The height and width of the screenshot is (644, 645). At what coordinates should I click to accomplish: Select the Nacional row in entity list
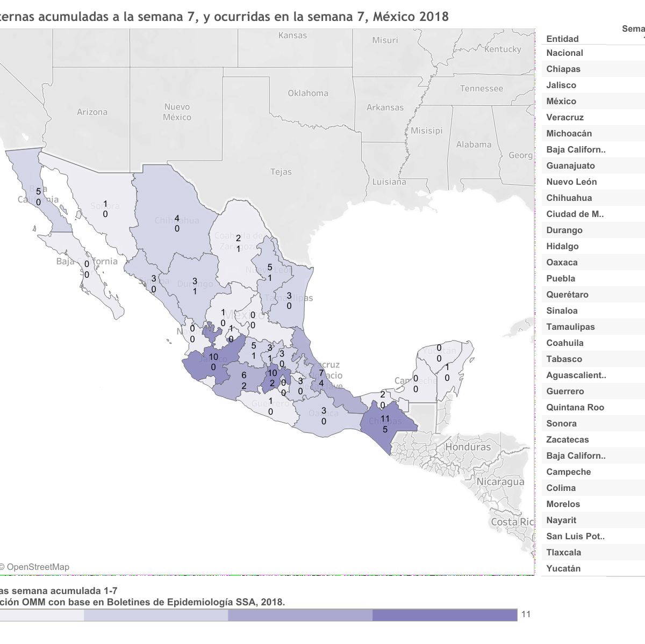pyautogui.click(x=564, y=53)
